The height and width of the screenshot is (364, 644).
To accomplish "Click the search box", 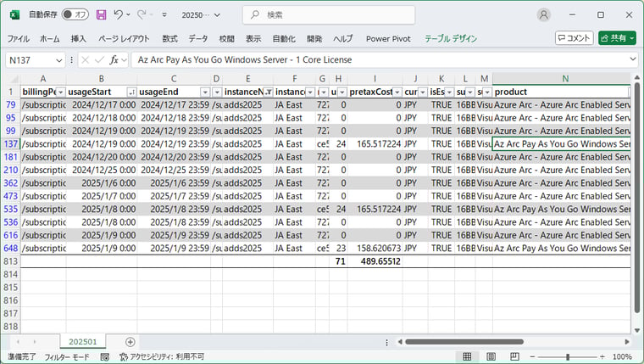I will click(x=329, y=14).
